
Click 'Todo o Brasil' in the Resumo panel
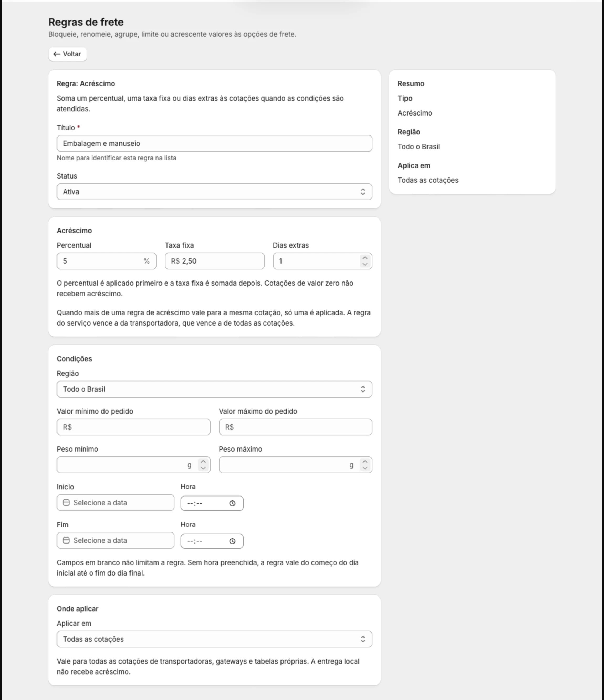pos(419,147)
